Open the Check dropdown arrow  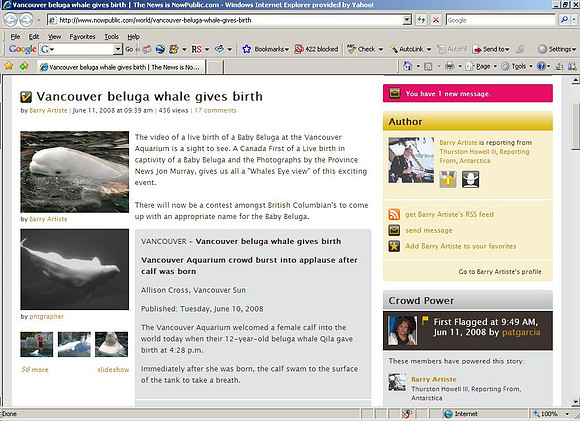click(x=380, y=49)
